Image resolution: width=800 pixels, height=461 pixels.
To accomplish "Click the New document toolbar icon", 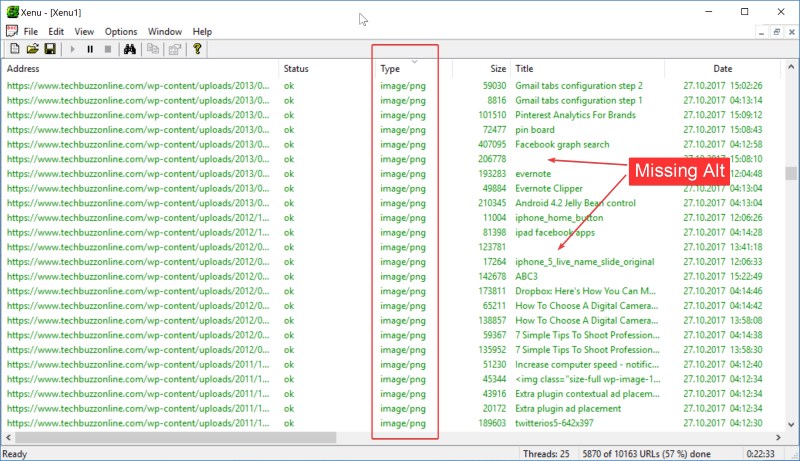I will click(x=15, y=48).
